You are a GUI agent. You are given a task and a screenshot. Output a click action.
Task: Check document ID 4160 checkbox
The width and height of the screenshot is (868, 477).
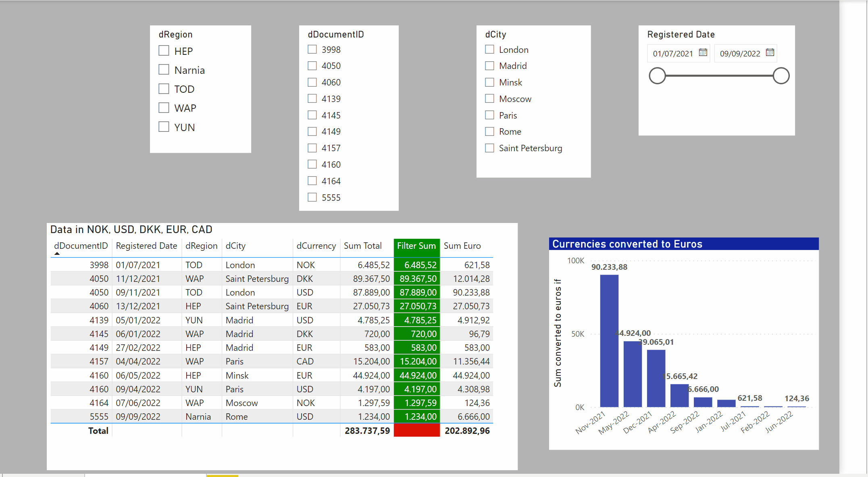click(x=312, y=165)
